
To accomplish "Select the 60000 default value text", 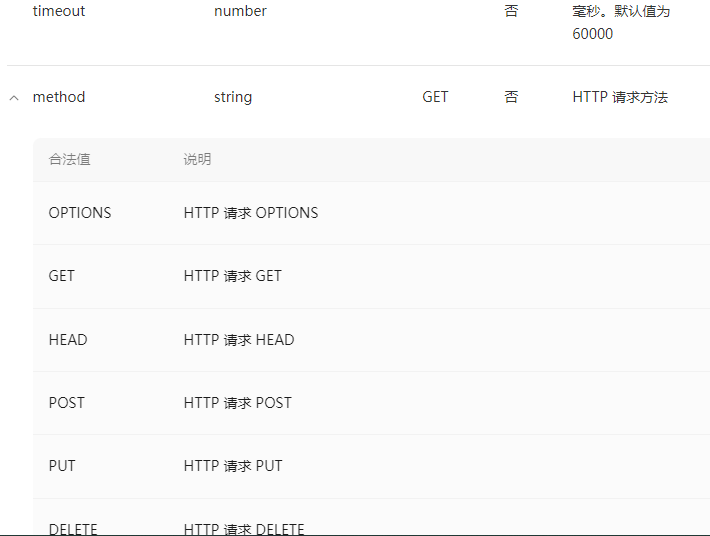I will tap(592, 34).
